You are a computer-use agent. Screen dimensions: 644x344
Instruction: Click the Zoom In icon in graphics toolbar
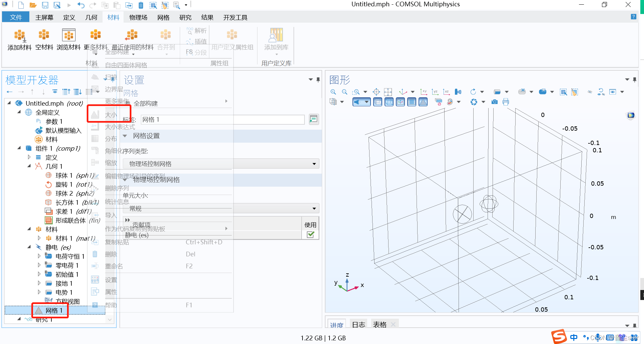click(333, 92)
